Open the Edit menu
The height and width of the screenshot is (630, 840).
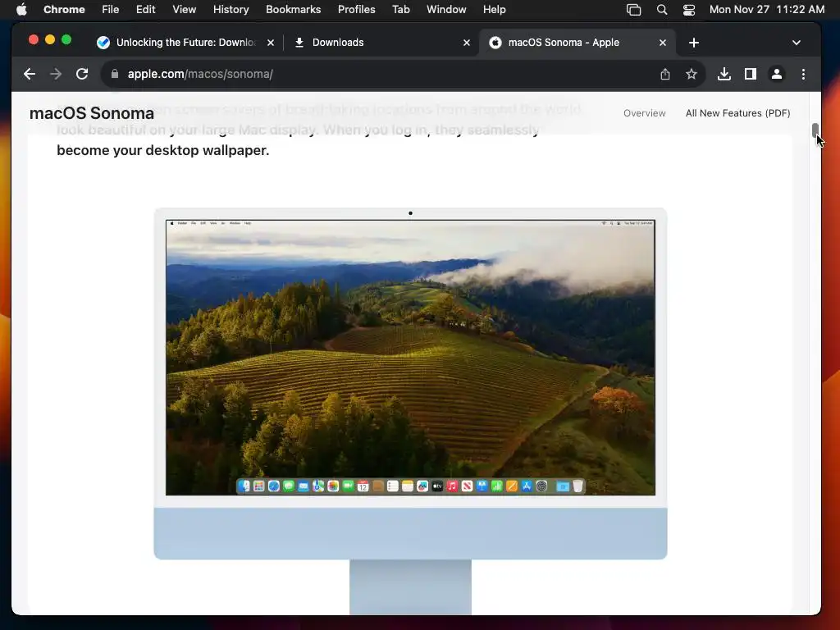[x=145, y=9]
